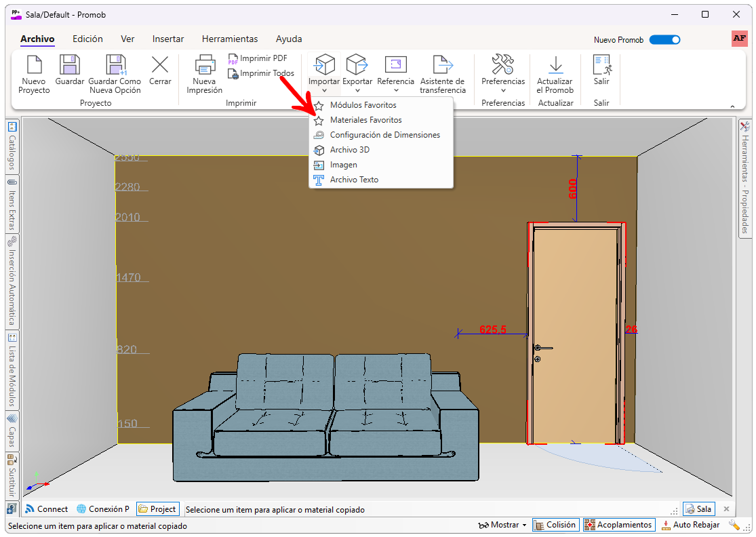Click the Cerrar project icon
This screenshot has height=537, width=756.
click(x=160, y=66)
